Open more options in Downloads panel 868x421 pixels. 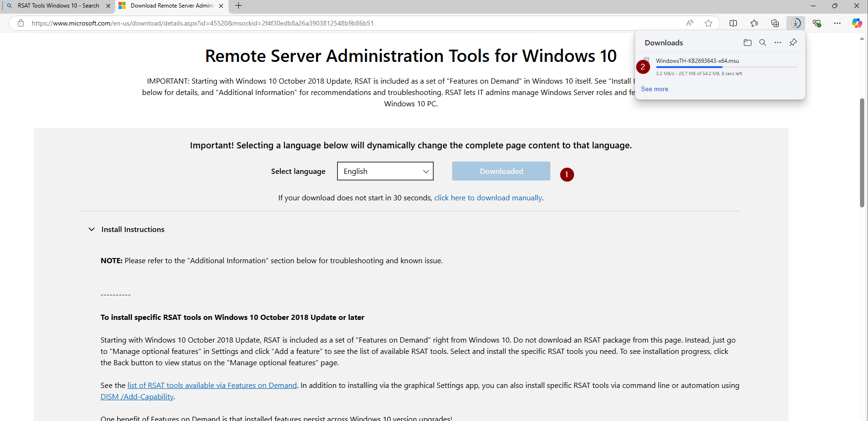[x=778, y=43]
